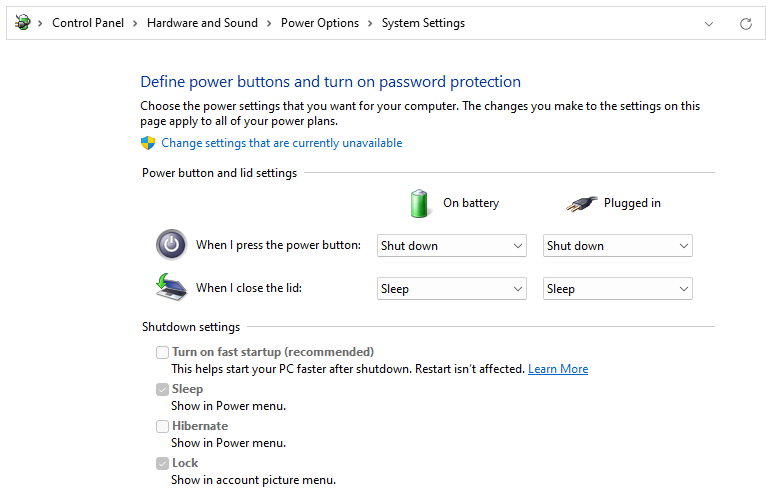Click the round power button icon
This screenshot has height=496, width=769.
(x=171, y=245)
